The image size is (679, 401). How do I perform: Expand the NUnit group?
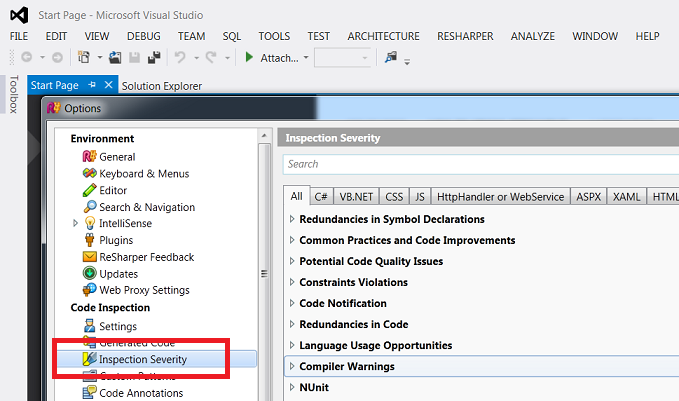tap(292, 387)
